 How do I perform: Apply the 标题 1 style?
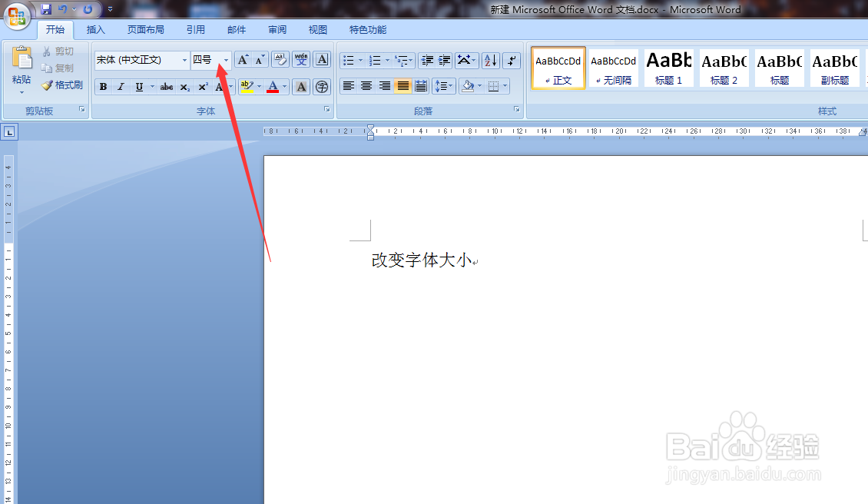[668, 68]
